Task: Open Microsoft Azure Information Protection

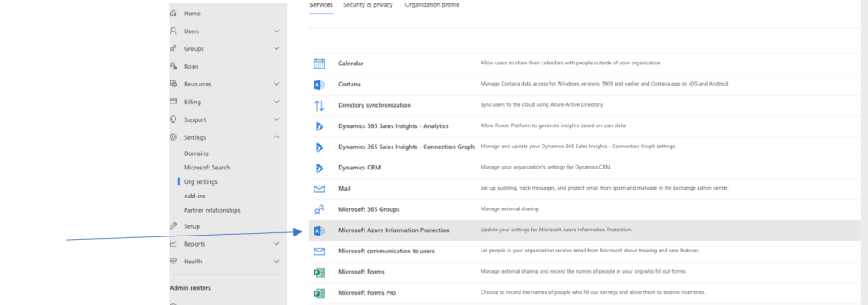Action: point(393,230)
